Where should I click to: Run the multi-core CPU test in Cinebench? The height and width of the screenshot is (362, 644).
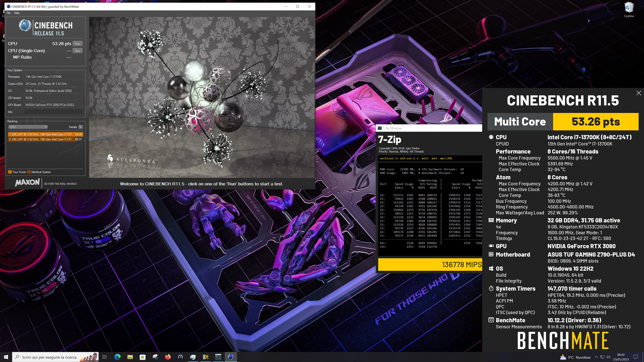pyautogui.click(x=77, y=44)
